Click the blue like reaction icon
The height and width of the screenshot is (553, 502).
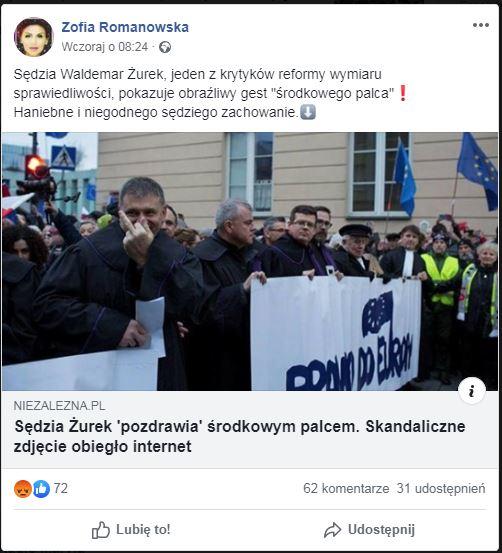tap(41, 489)
